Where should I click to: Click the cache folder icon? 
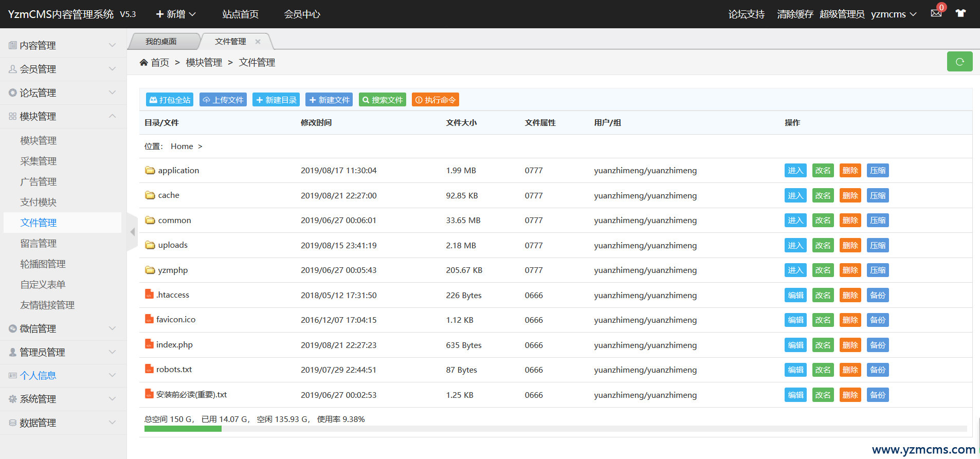(x=150, y=195)
